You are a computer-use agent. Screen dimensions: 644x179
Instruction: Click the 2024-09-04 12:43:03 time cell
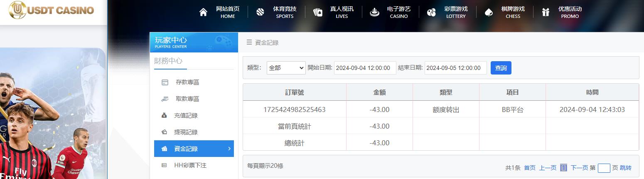coord(592,109)
